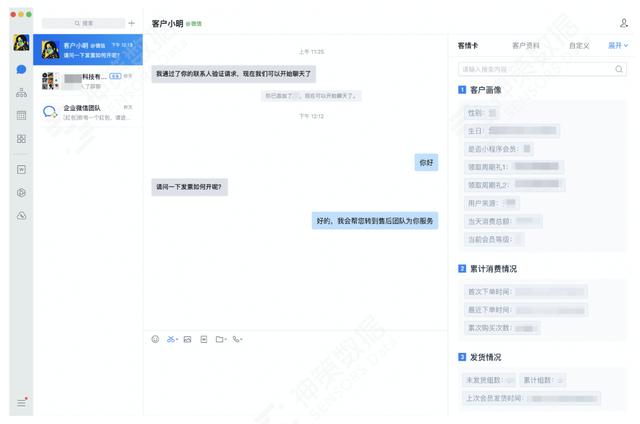
Task: Click the chat title 客户小明
Action: pyautogui.click(x=167, y=24)
